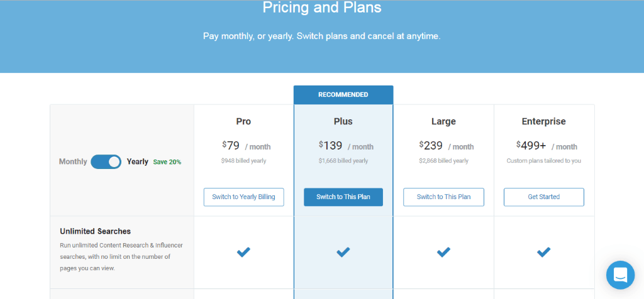
Task: Click the $139 / month Plus price
Action: click(346, 146)
